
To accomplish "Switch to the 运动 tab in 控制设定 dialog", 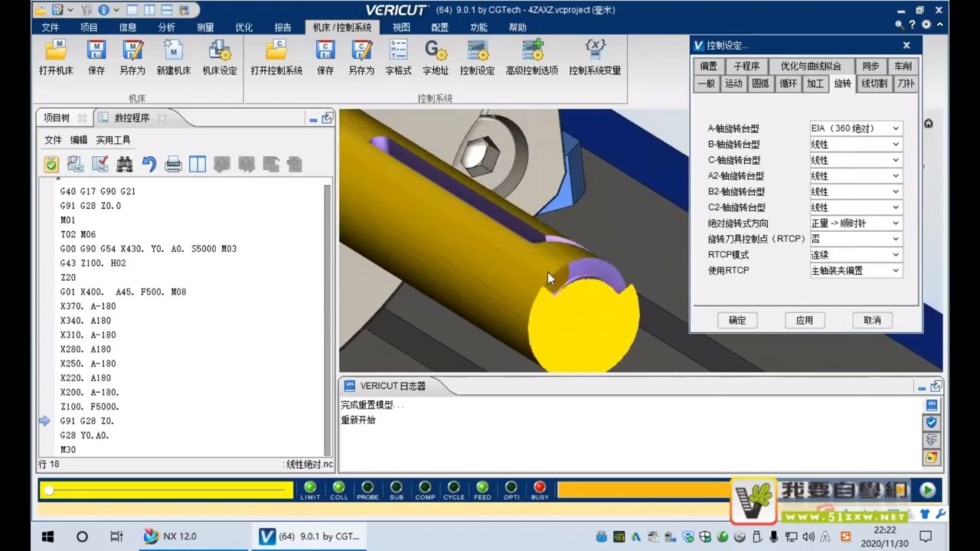I will (x=733, y=83).
